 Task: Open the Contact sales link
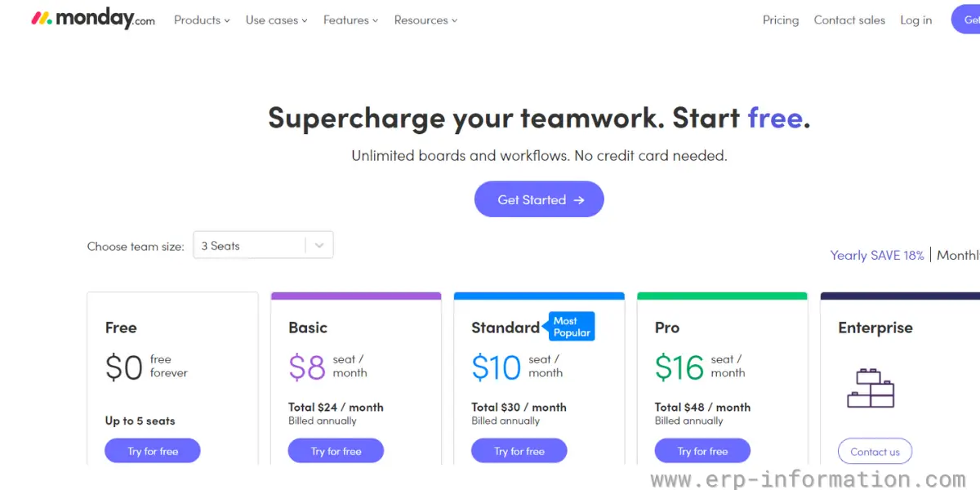pyautogui.click(x=849, y=20)
